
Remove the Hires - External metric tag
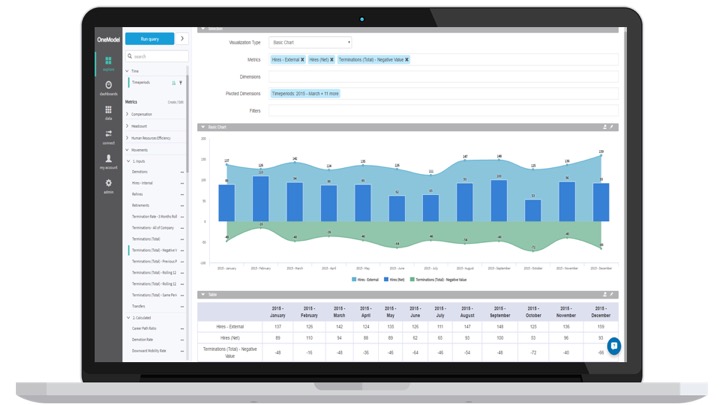[x=302, y=60]
